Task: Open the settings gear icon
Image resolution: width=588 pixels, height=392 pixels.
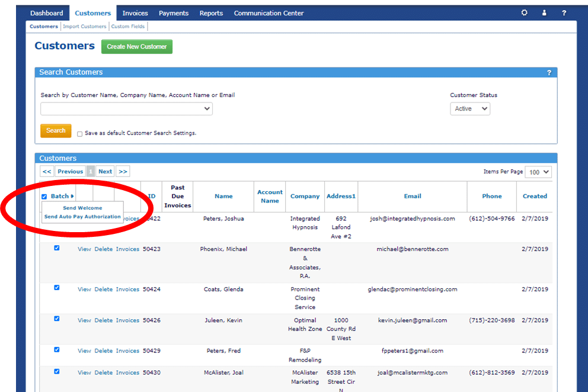Action: (x=524, y=13)
